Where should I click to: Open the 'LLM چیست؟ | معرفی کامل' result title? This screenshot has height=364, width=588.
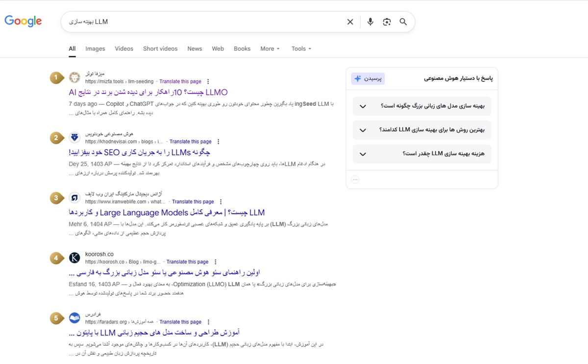click(167, 213)
